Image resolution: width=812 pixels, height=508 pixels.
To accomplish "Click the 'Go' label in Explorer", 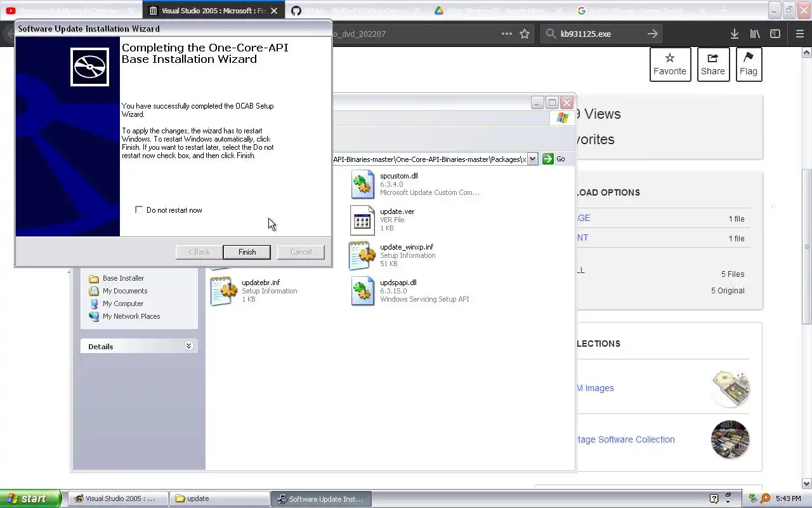I will tap(560, 159).
